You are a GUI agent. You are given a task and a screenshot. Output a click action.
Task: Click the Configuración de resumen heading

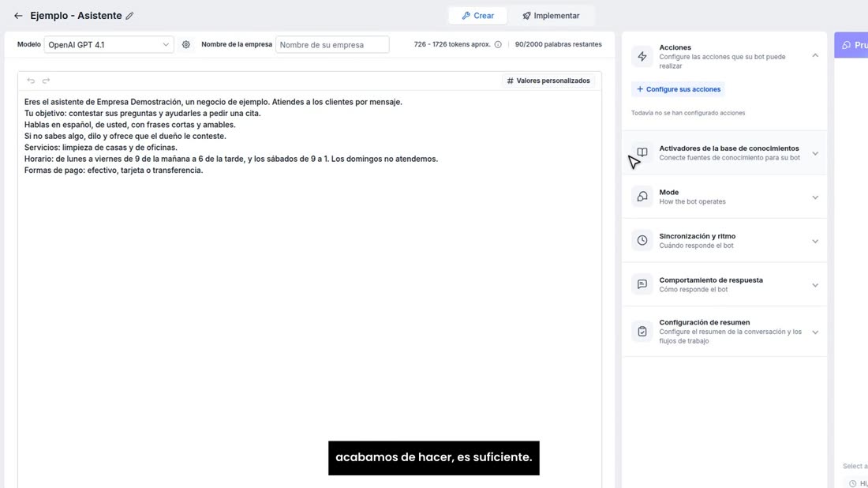[x=704, y=322]
